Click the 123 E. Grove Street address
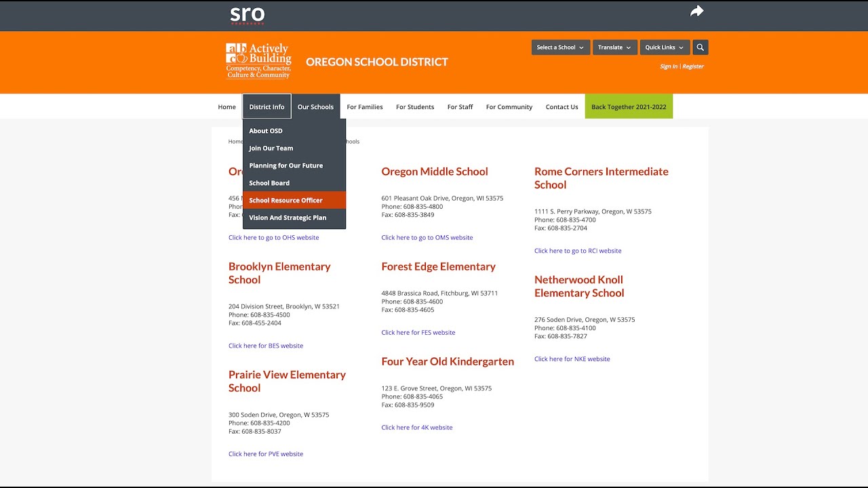This screenshot has height=488, width=868. tap(437, 388)
